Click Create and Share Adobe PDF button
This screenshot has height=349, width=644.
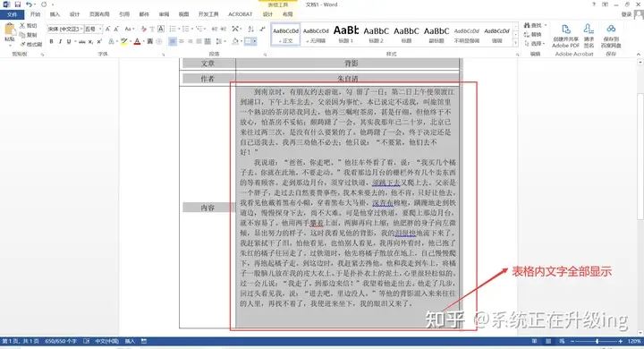[x=565, y=36]
